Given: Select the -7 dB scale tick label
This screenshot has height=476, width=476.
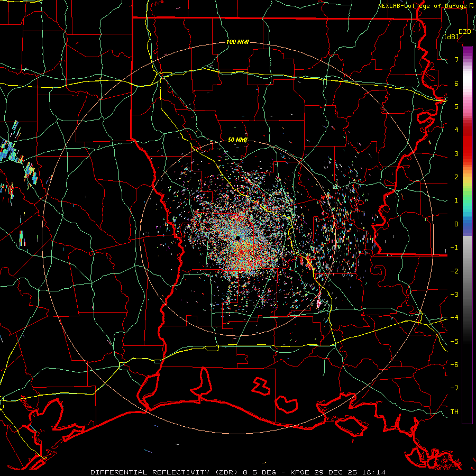Looking at the screenshot, I should tap(454, 388).
